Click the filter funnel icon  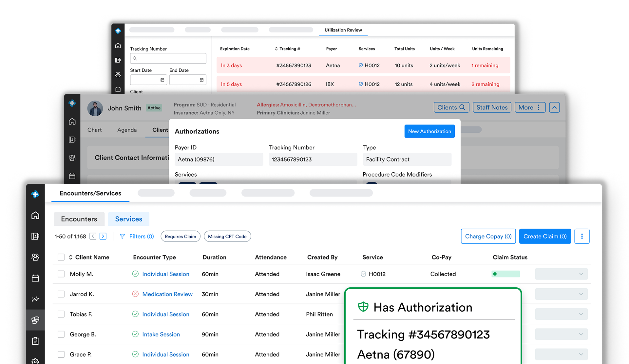click(122, 236)
